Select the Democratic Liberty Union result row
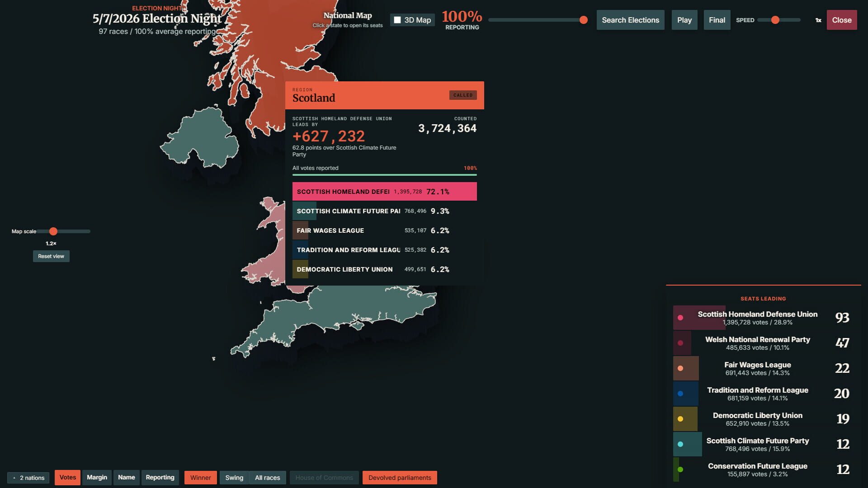Viewport: 868px width, 488px height. (x=385, y=269)
